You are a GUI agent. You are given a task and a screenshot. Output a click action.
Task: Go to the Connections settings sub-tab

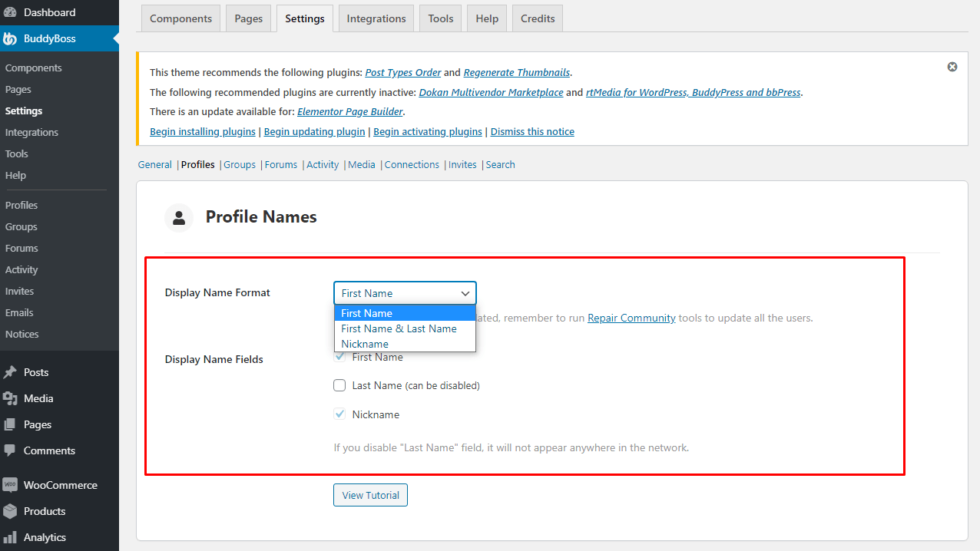tap(412, 164)
